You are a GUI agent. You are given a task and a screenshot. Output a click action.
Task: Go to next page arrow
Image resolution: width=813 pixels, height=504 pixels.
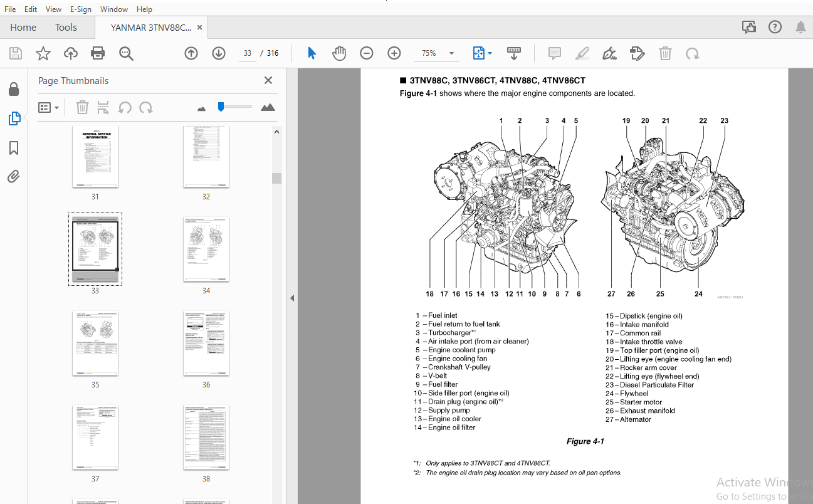tap(218, 53)
